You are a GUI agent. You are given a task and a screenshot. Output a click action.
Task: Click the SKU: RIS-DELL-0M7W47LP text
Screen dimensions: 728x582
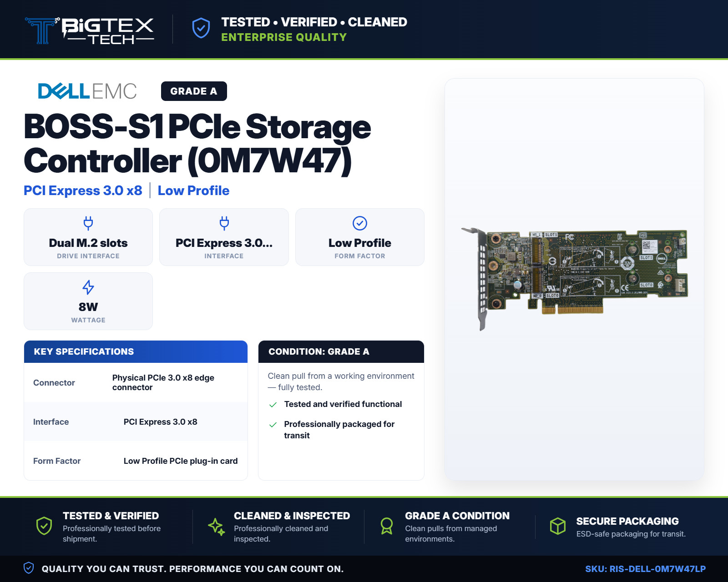pyautogui.click(x=645, y=569)
